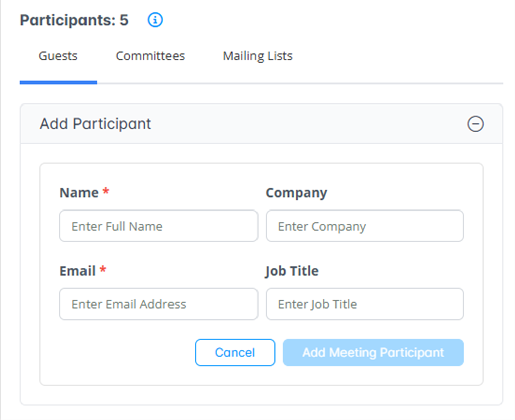Click the Add Meeting Participant button

tap(373, 353)
